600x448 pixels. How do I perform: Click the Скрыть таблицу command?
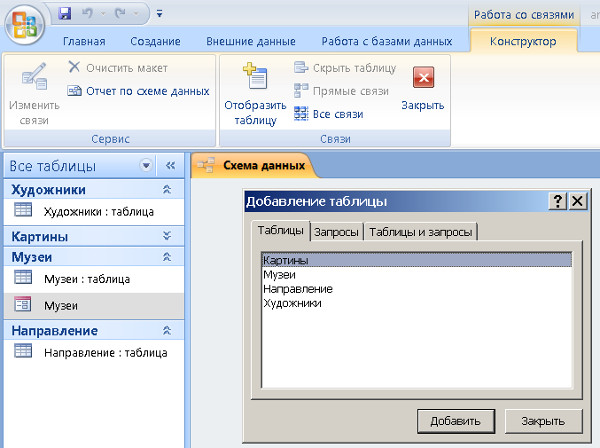[x=345, y=68]
